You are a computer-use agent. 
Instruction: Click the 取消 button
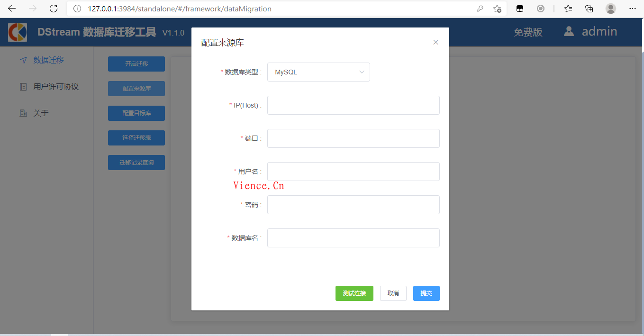click(393, 293)
